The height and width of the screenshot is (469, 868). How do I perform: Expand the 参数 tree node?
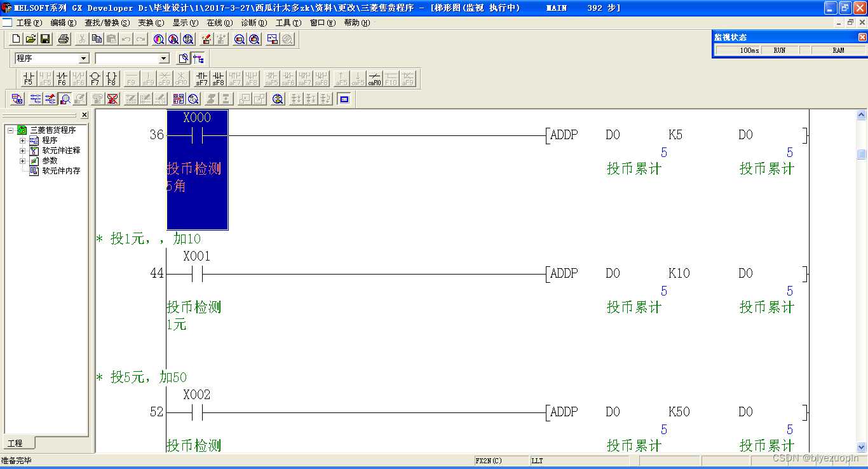(22, 161)
